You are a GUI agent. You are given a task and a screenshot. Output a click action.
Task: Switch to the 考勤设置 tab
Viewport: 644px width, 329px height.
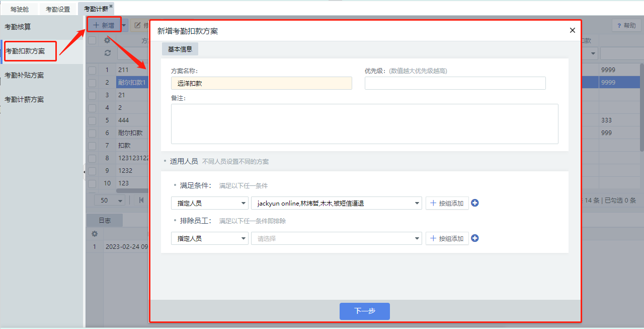point(58,9)
